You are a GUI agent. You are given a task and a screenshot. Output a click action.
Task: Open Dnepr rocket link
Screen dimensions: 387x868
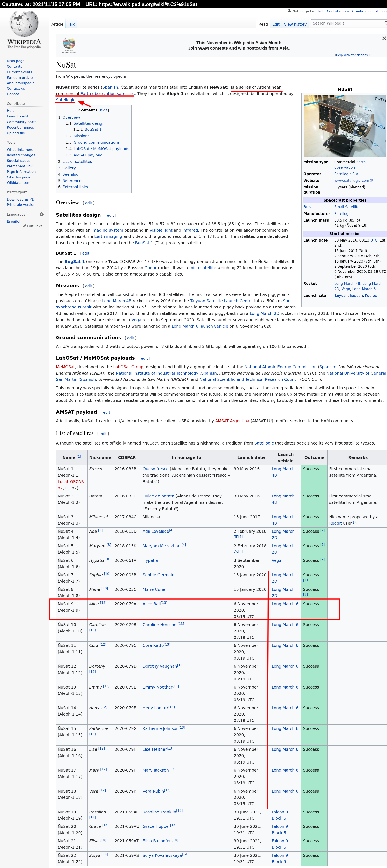click(x=150, y=268)
